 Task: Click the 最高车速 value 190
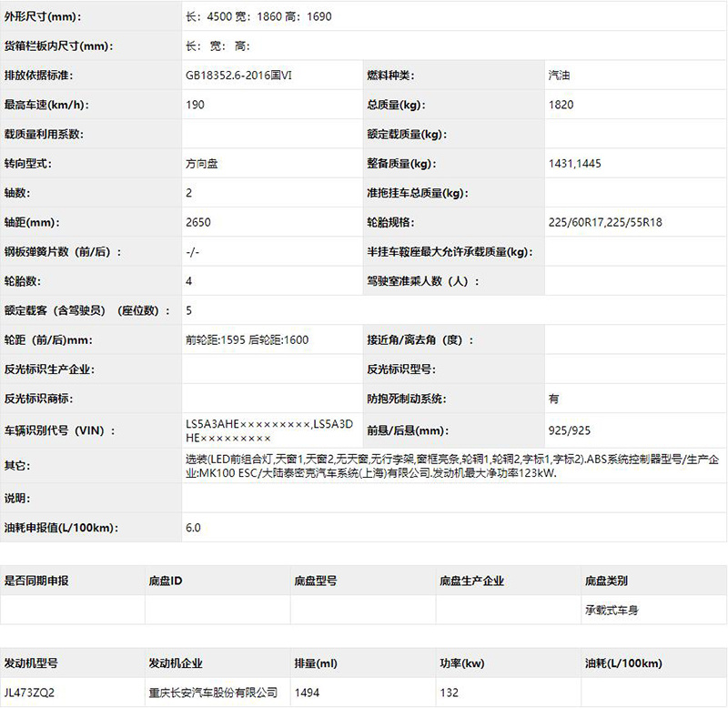pos(195,105)
